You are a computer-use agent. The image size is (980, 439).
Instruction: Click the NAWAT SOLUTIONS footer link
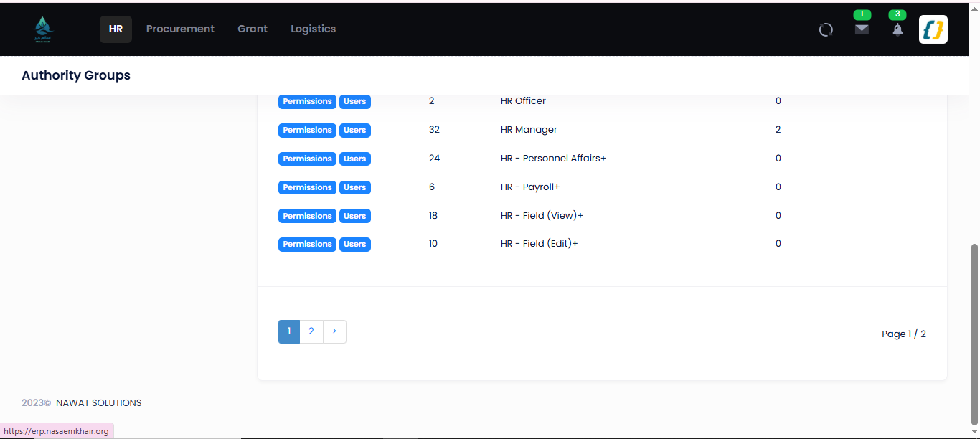pos(99,402)
